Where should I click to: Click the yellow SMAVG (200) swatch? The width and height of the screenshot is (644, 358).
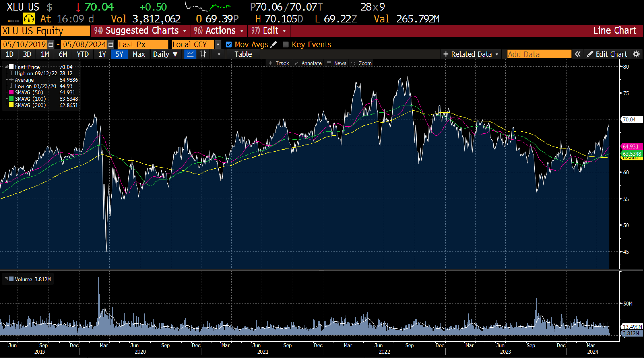click(11, 105)
